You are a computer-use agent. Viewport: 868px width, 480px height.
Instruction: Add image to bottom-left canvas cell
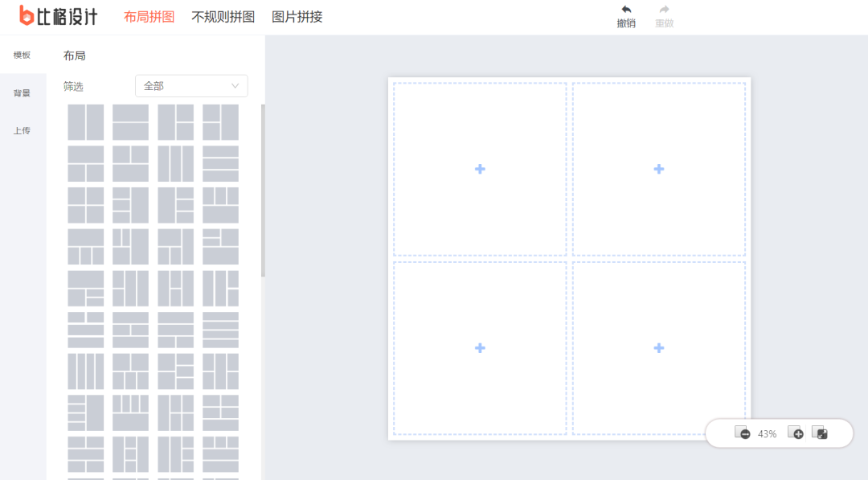click(x=480, y=347)
